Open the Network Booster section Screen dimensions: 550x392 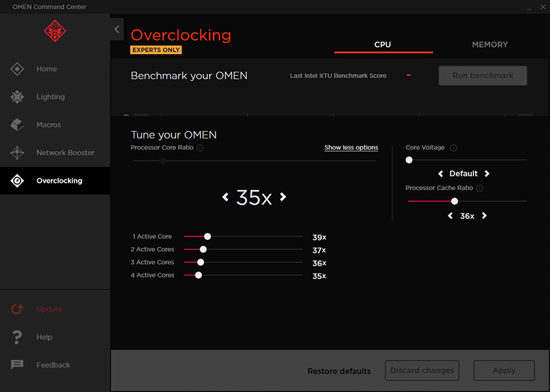tap(55, 153)
